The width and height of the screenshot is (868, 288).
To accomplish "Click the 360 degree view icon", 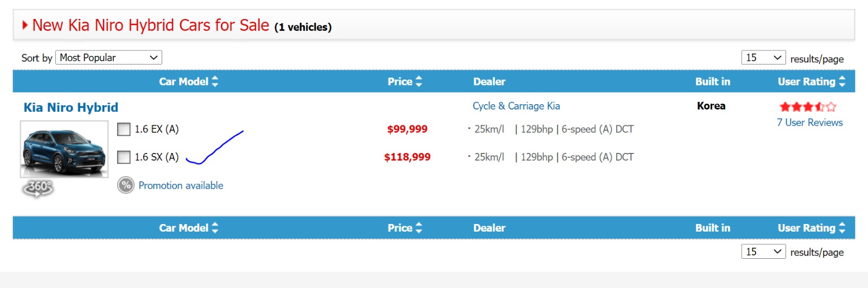I will [x=37, y=188].
